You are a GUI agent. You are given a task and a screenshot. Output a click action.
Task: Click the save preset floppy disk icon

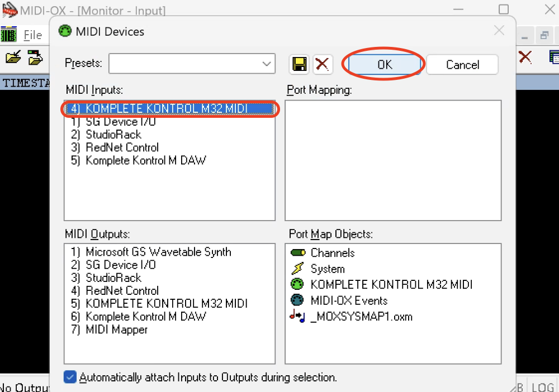click(x=299, y=64)
